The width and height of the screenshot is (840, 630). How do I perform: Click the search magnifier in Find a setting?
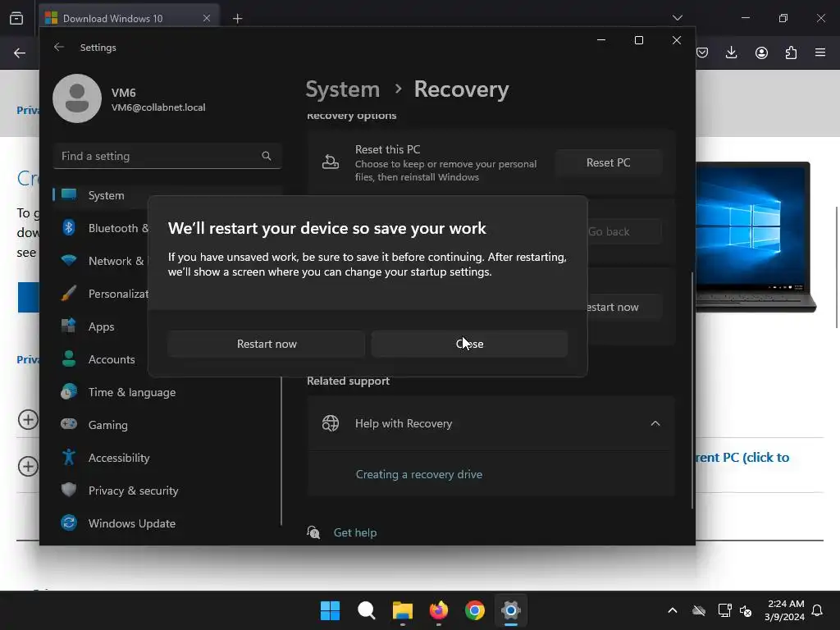pos(267,156)
